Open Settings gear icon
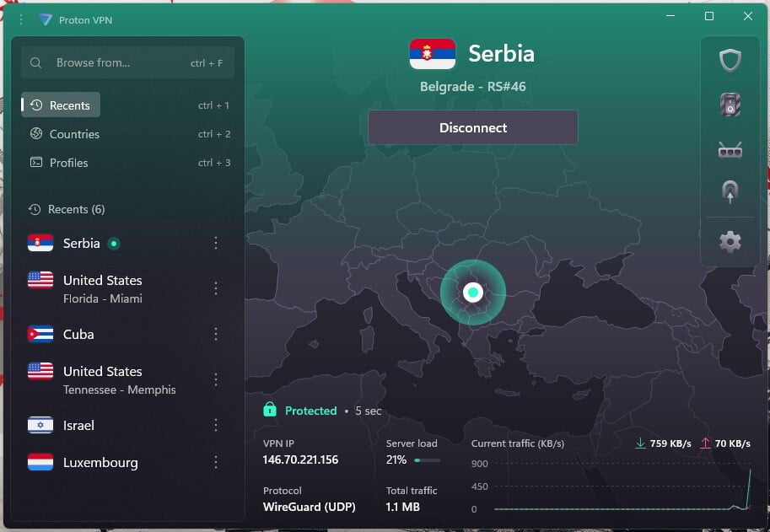 click(730, 241)
